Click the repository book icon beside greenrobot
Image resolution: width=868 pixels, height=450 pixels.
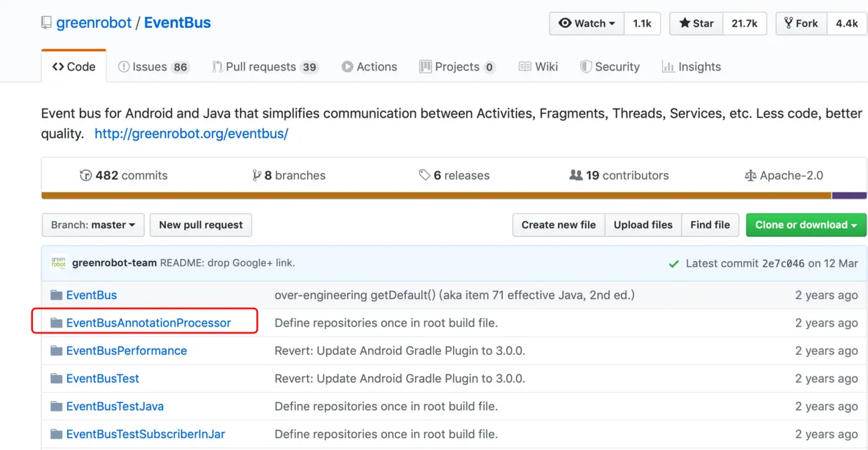46,23
